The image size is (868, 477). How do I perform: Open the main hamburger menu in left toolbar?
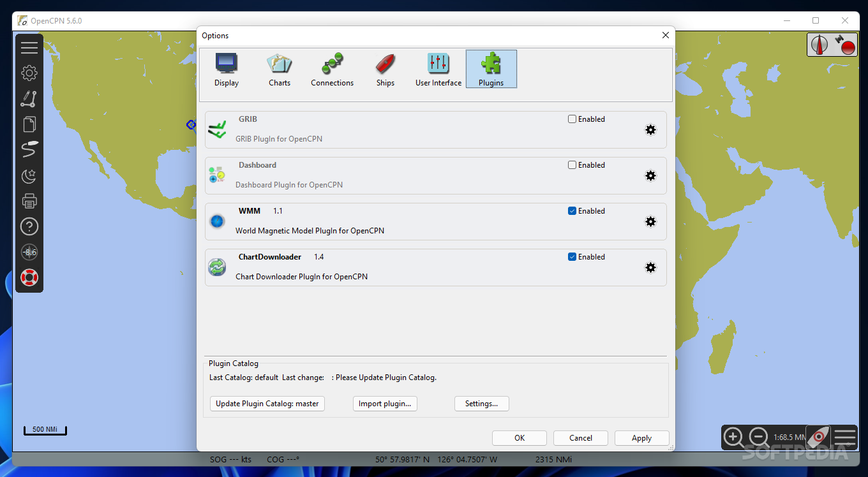(x=29, y=48)
